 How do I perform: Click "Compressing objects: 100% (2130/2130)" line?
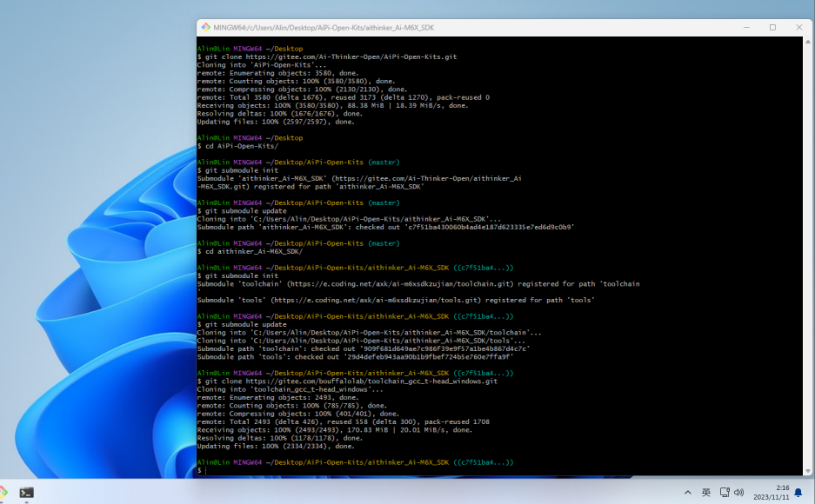click(x=302, y=90)
